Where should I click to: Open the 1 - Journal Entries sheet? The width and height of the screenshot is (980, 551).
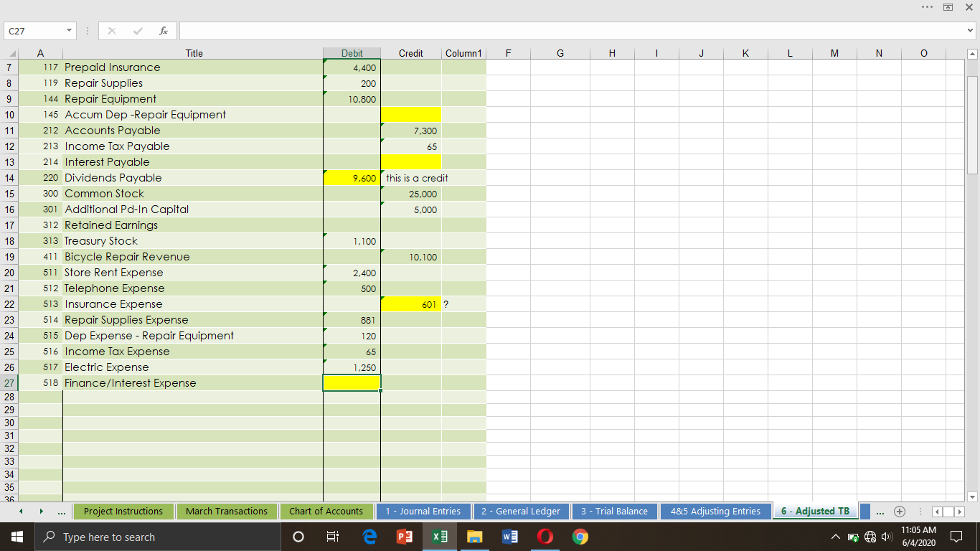pos(423,512)
